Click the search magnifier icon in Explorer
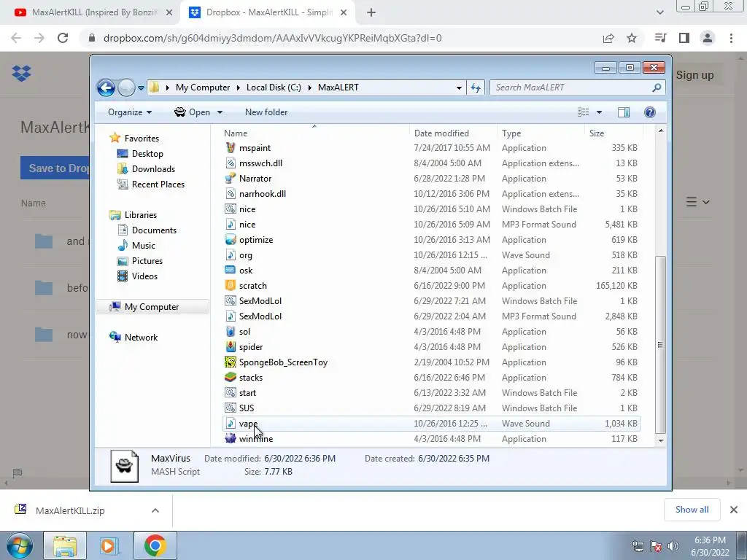The width and height of the screenshot is (747, 560). pos(657,87)
